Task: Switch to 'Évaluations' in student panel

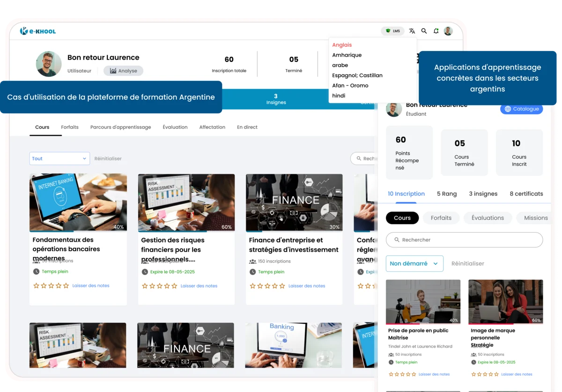Action: coord(488,218)
